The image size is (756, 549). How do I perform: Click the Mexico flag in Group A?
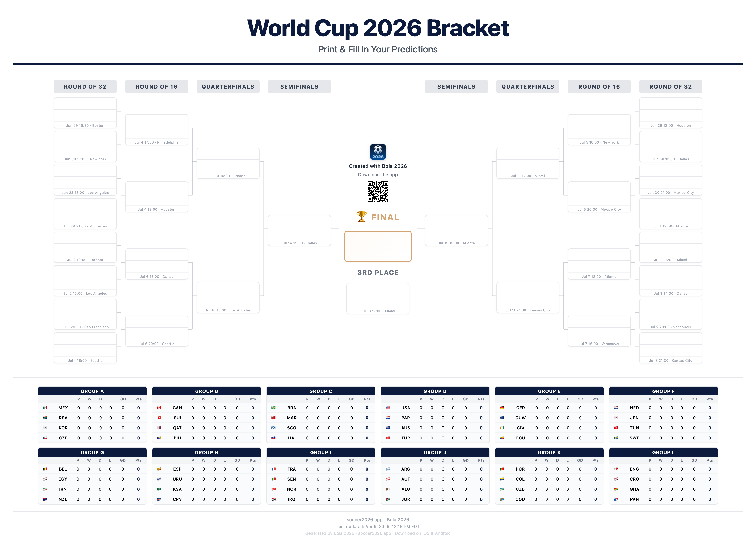[45, 408]
